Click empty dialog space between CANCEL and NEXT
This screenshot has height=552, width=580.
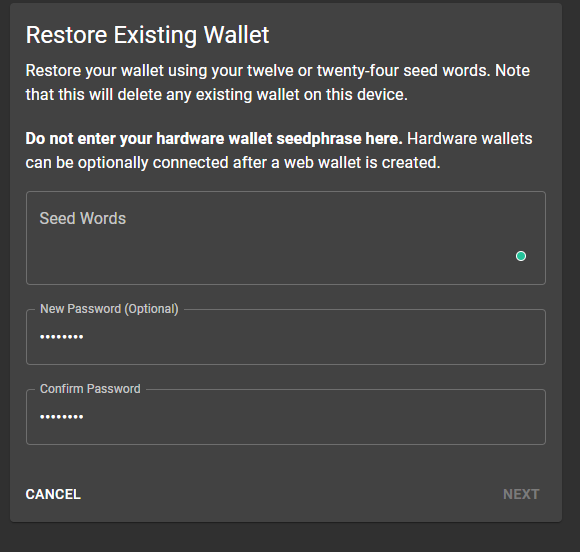click(291, 494)
